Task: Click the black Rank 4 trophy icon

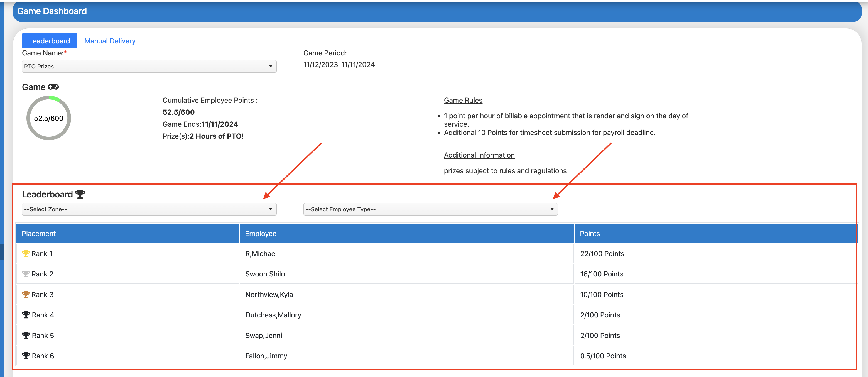Action: (26, 315)
